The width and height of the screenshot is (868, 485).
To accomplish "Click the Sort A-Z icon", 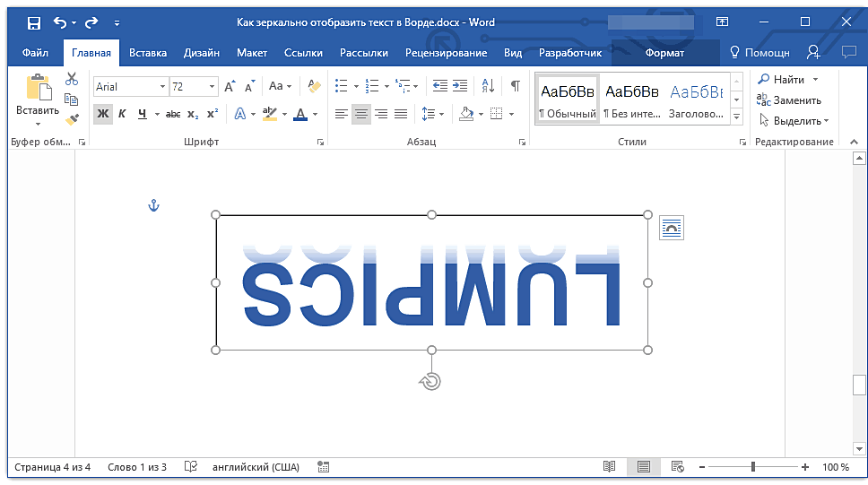I will [488, 86].
